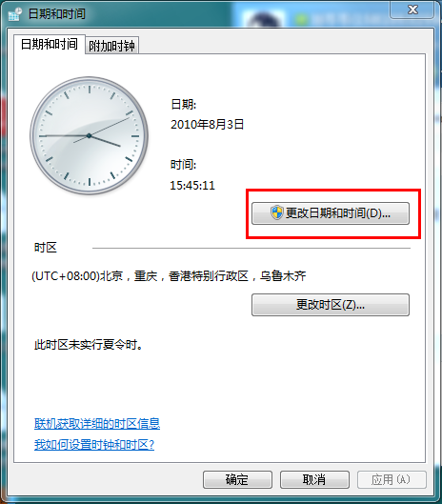442x504 pixels.
Task: Click the 日期: label above the date
Action: tap(184, 105)
